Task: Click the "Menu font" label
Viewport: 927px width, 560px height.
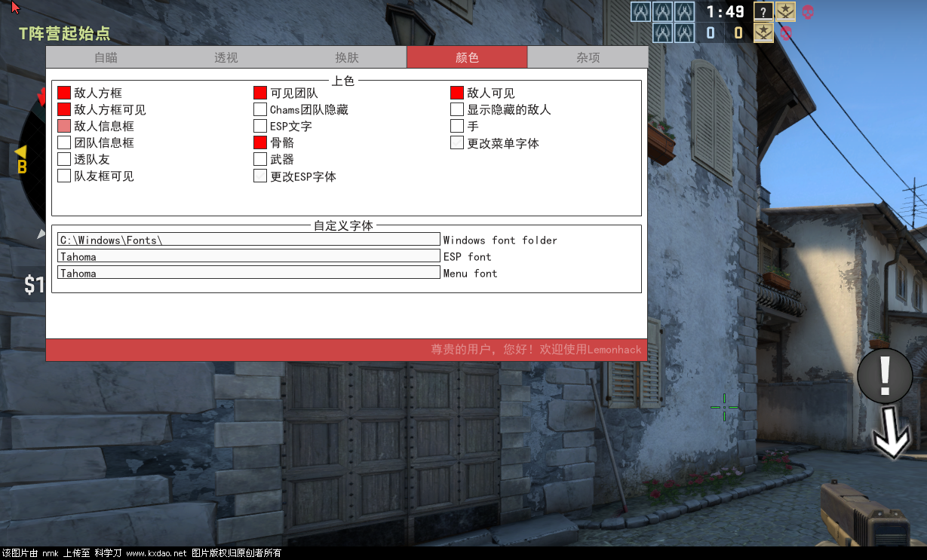Action: (x=471, y=274)
